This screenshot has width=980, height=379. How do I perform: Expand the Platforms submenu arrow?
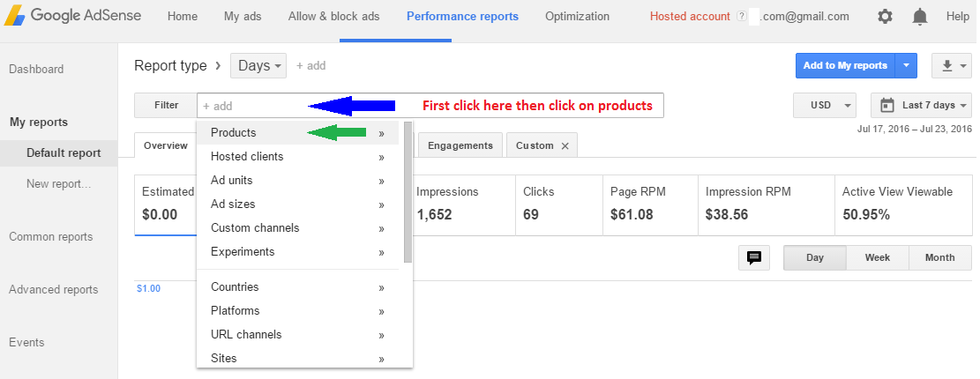point(381,311)
